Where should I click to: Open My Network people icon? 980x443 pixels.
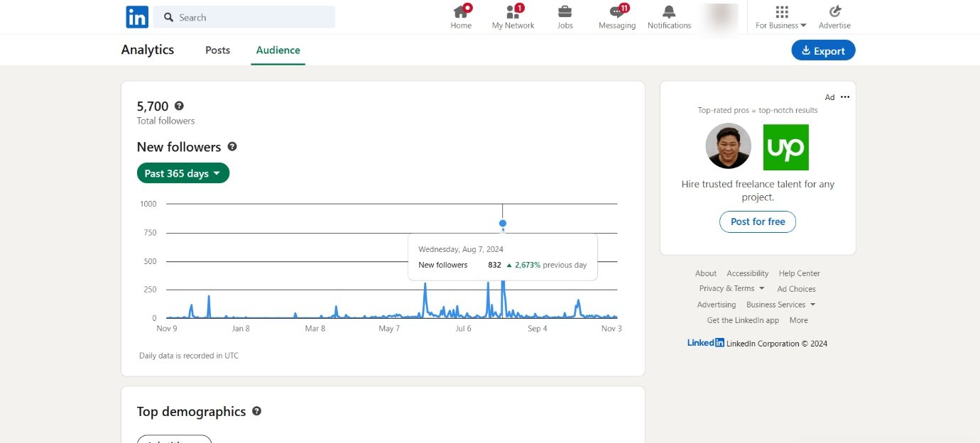513,12
